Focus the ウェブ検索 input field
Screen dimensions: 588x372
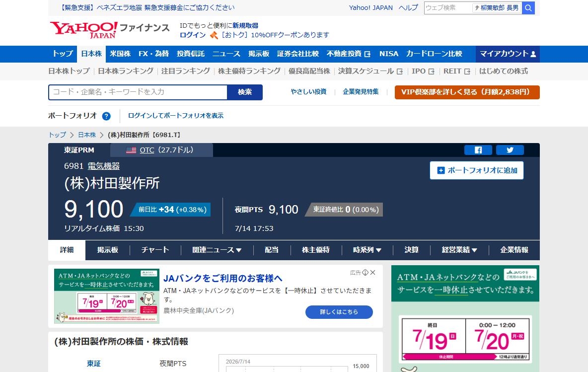tap(448, 8)
